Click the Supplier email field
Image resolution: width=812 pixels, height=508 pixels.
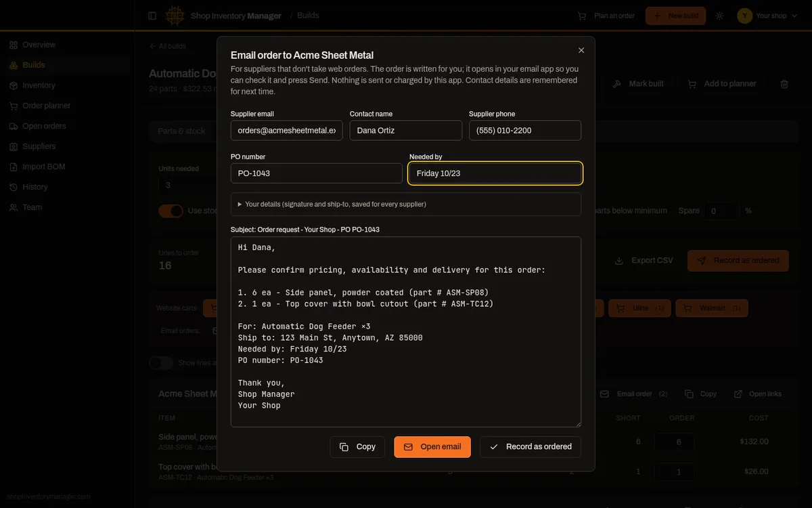point(287,130)
